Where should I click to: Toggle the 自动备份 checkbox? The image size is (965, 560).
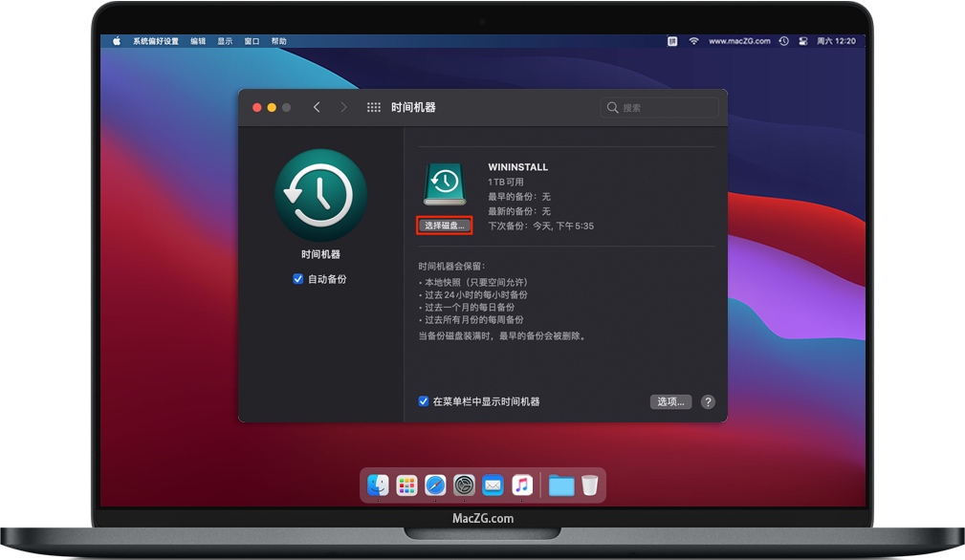click(x=298, y=279)
